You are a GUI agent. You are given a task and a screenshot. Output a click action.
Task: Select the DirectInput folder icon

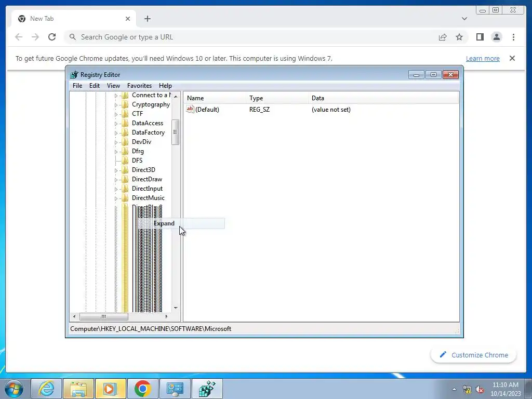125,188
